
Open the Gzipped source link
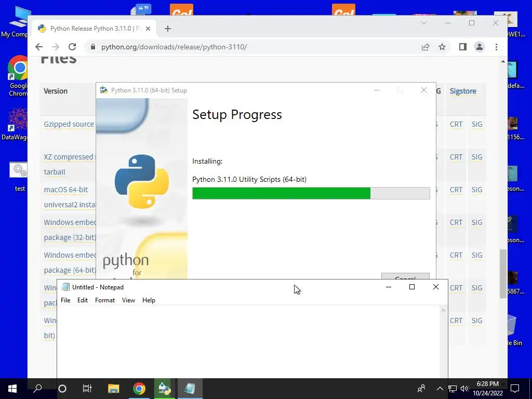(x=69, y=124)
